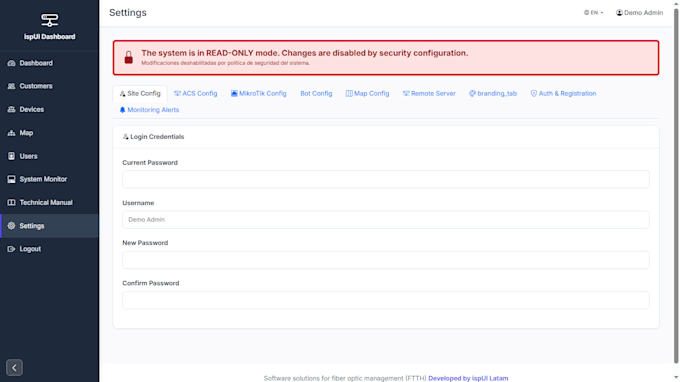The height and width of the screenshot is (382, 680).
Task: Click the ispUI Dashboard logo icon
Action: pyautogui.click(x=49, y=20)
